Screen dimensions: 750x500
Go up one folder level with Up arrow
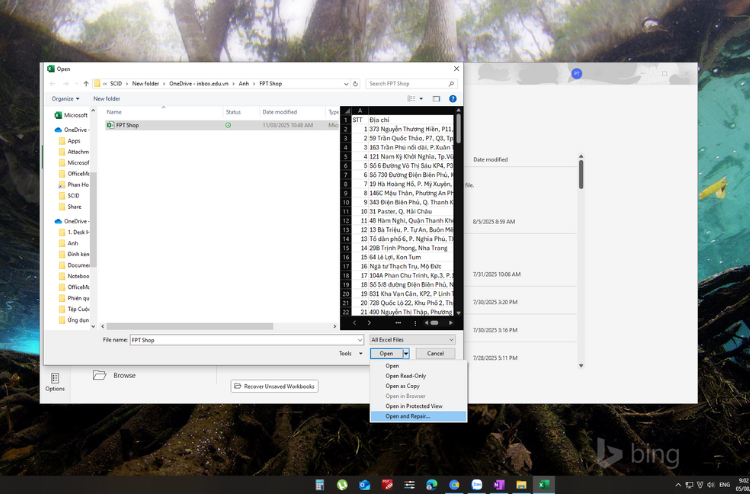86,84
